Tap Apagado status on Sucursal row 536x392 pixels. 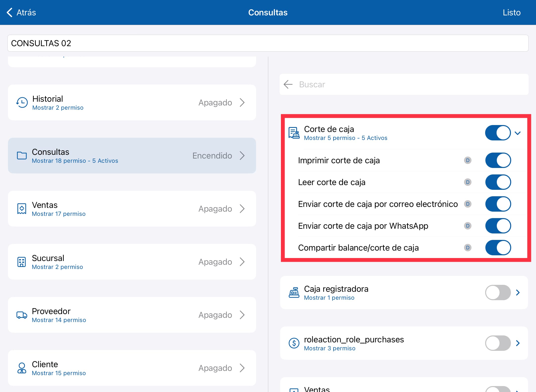(215, 262)
